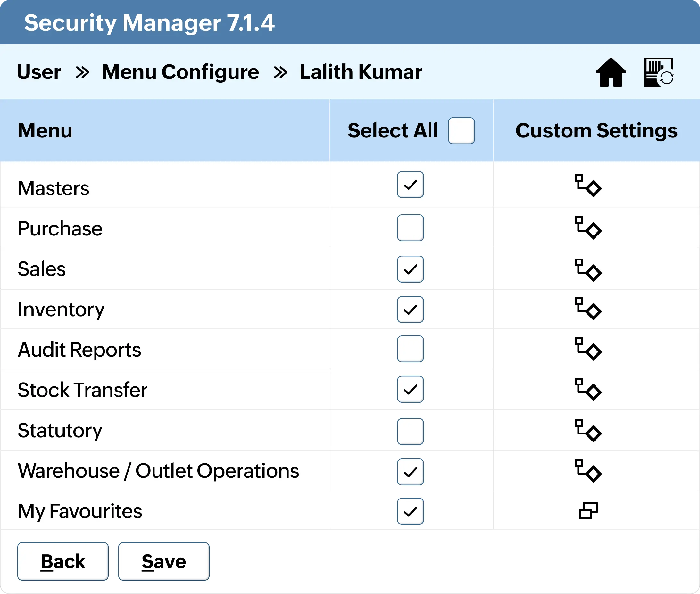The width and height of the screenshot is (700, 594).
Task: Toggle the Select All checkbox
Action: [462, 130]
